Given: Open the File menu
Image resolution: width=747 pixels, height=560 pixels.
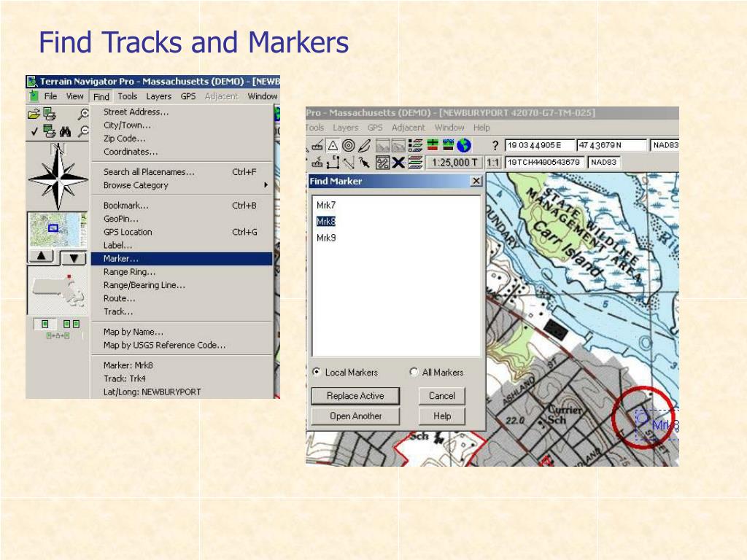Looking at the screenshot, I should point(50,97).
